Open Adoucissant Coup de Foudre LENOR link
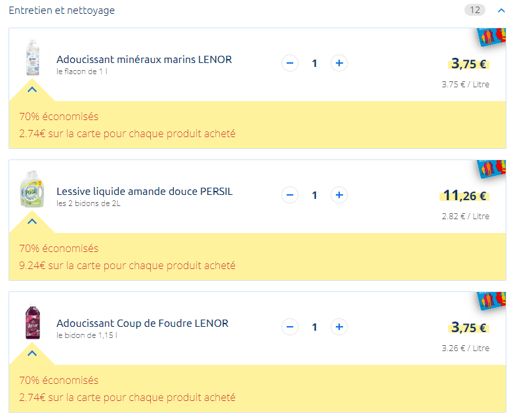This screenshot has height=420, width=513. point(142,324)
